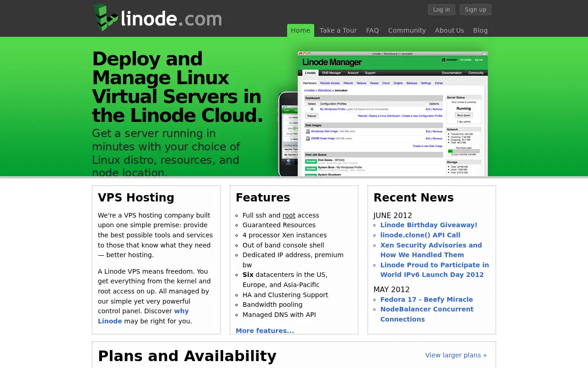Open 'Fedora 17 - Beefy Miracle' link
588x368 pixels.
tap(426, 299)
